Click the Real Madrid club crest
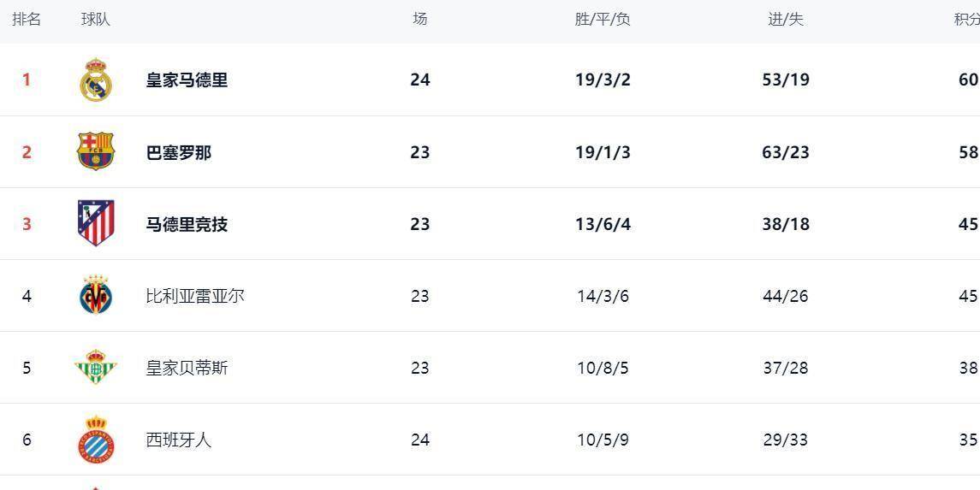Image resolution: width=980 pixels, height=490 pixels. 96,80
